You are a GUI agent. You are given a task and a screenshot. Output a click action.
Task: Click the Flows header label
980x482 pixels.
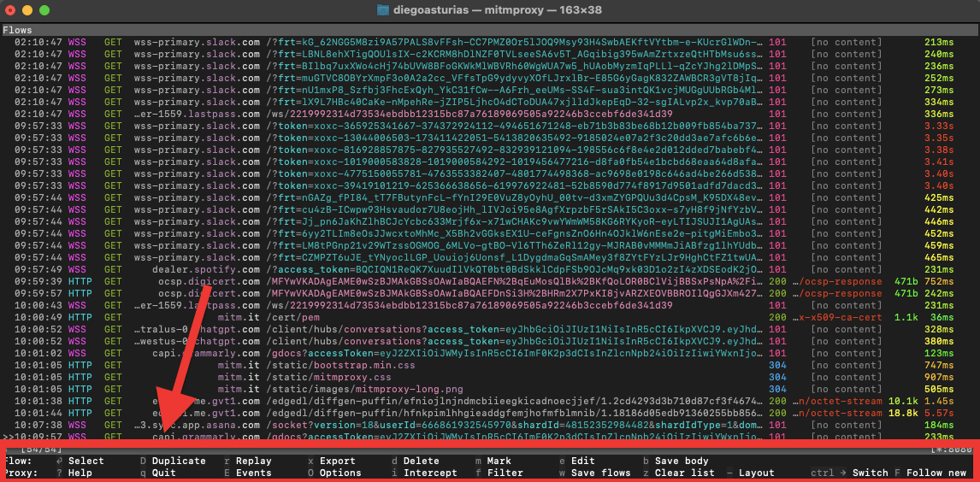pos(17,30)
